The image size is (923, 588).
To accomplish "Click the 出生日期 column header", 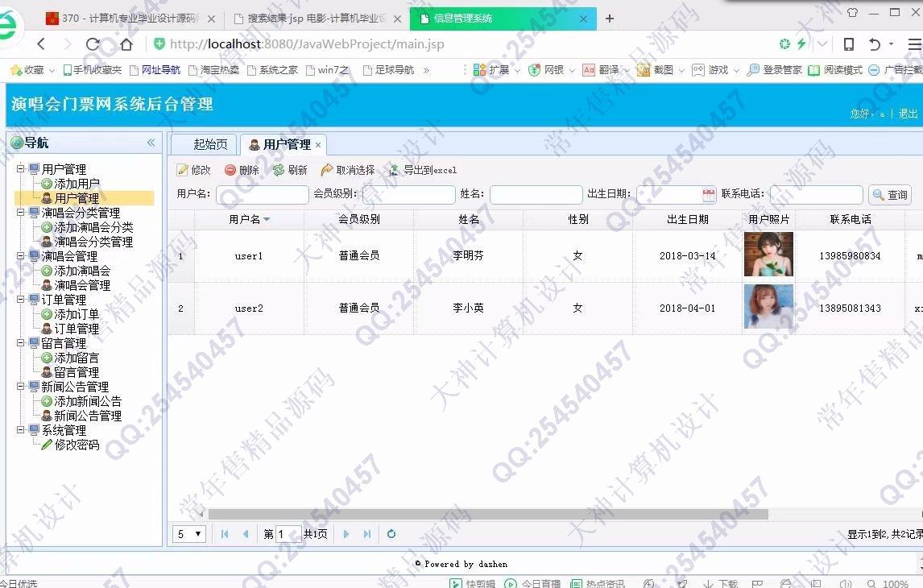I will pyautogui.click(x=688, y=220).
